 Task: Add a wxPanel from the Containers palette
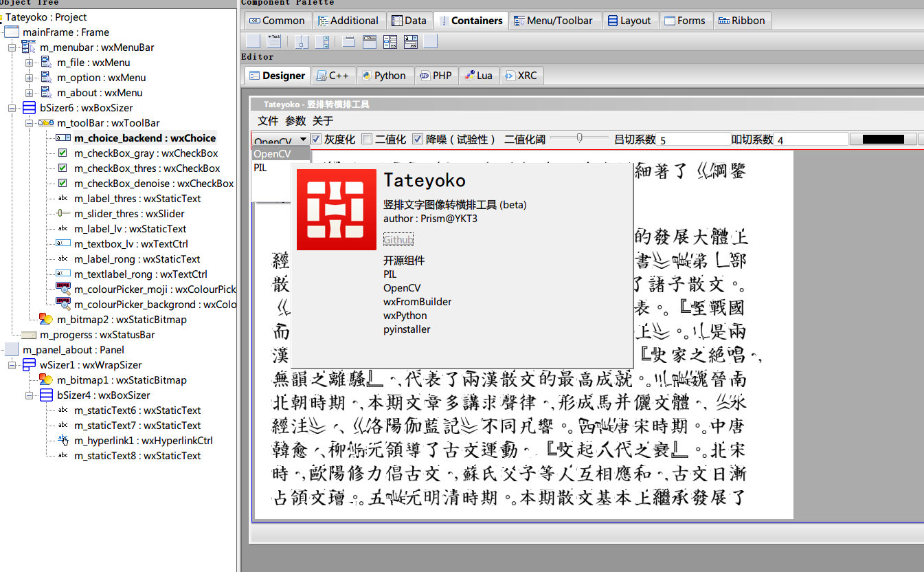pos(253,42)
